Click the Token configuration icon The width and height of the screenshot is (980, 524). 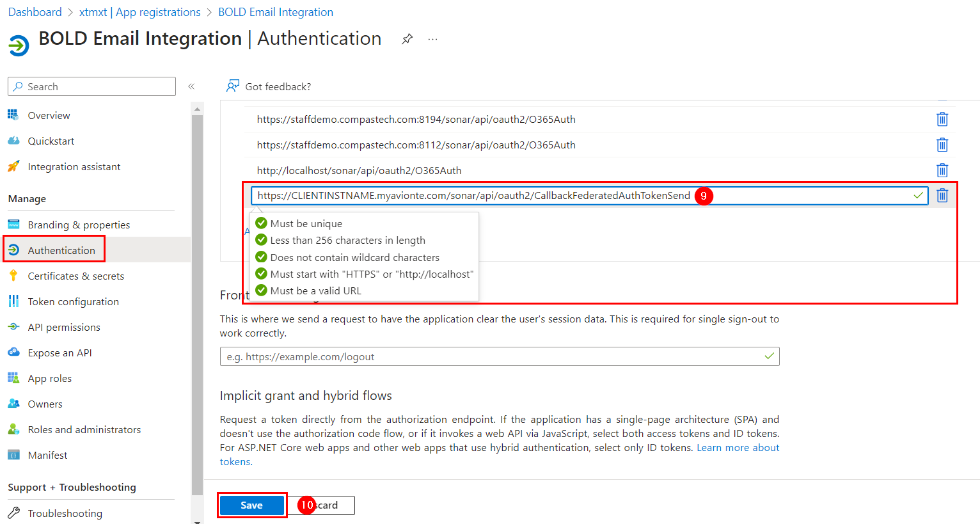[13, 301]
